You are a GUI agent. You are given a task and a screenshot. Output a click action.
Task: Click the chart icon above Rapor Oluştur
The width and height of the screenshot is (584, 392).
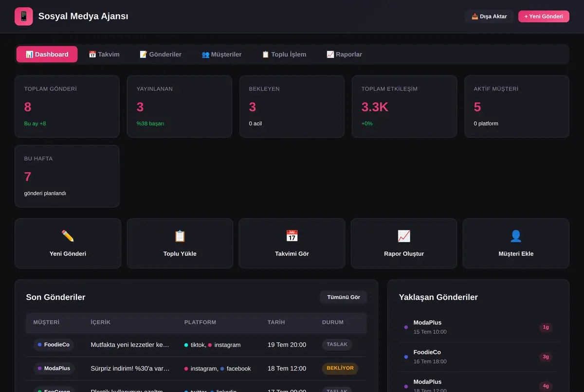(404, 236)
